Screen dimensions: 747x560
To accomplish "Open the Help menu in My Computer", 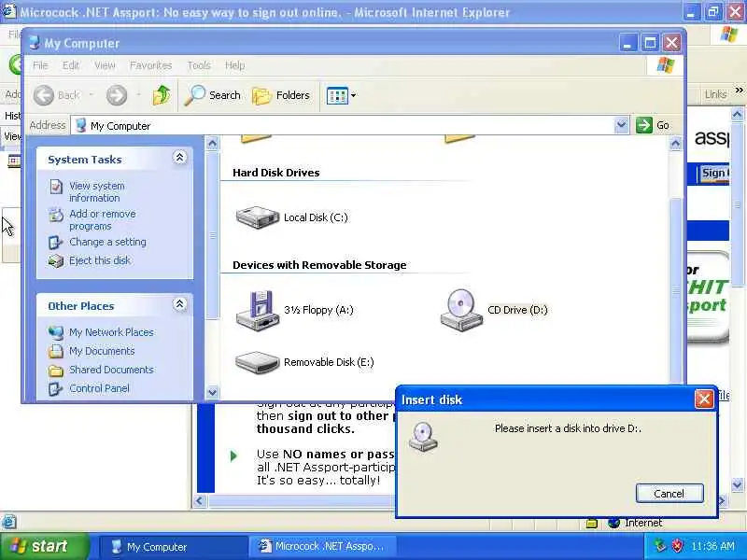I will pos(235,65).
